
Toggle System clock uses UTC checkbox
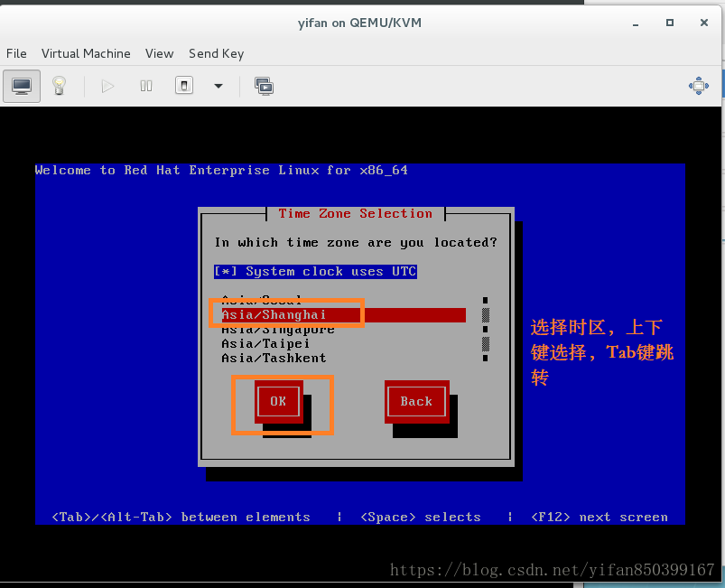click(x=315, y=271)
